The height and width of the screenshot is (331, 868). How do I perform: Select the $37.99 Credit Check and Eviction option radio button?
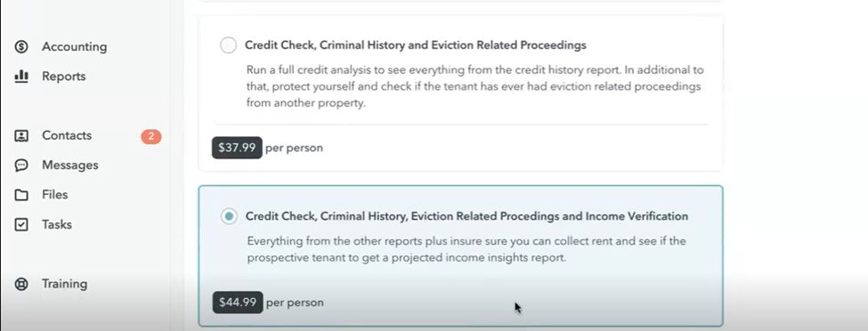pos(228,45)
